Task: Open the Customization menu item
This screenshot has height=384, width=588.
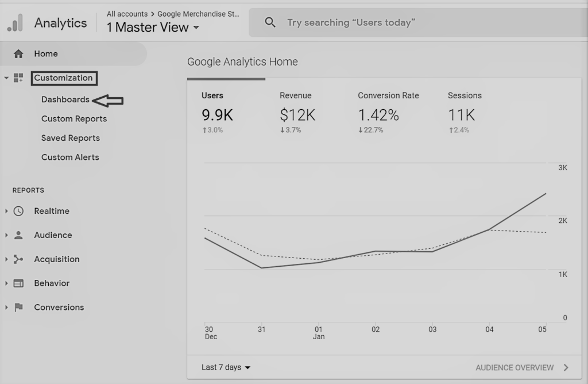Action: coord(64,78)
